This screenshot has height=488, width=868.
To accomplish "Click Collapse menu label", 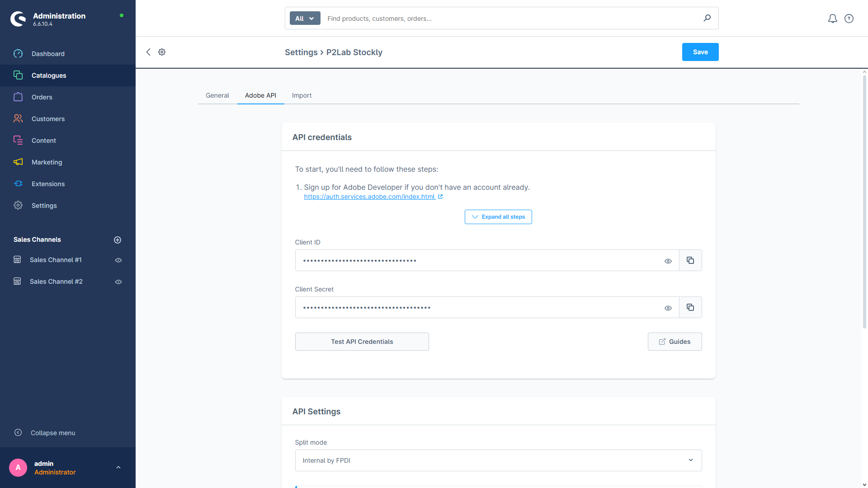I will (x=53, y=433).
